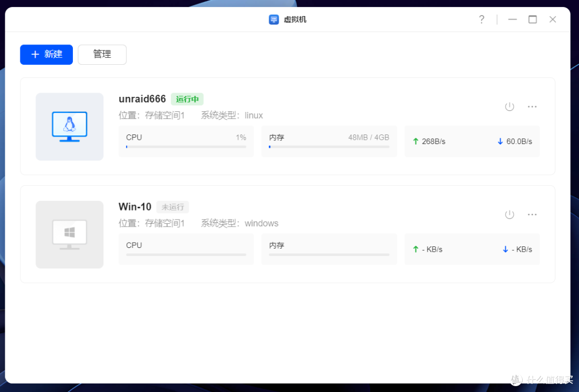Viewport: 579px width, 392px height.
Task: Maximize the 虚拟机 window
Action: click(532, 19)
